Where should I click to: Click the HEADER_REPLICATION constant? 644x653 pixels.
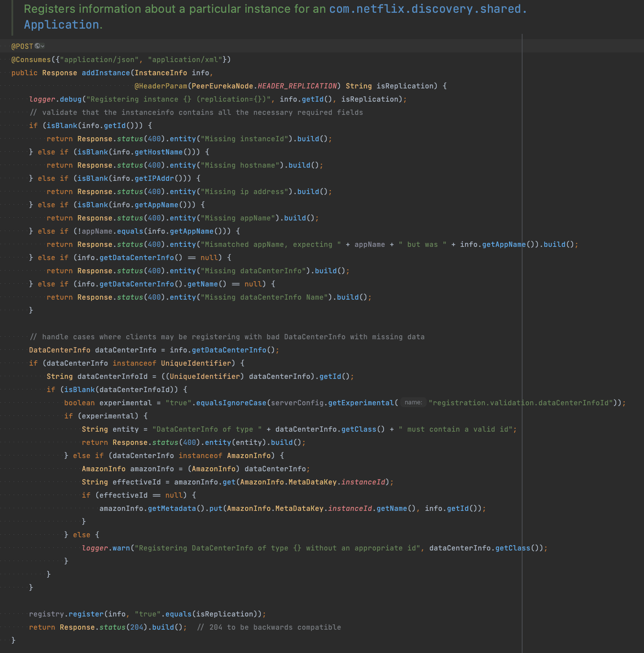click(297, 86)
